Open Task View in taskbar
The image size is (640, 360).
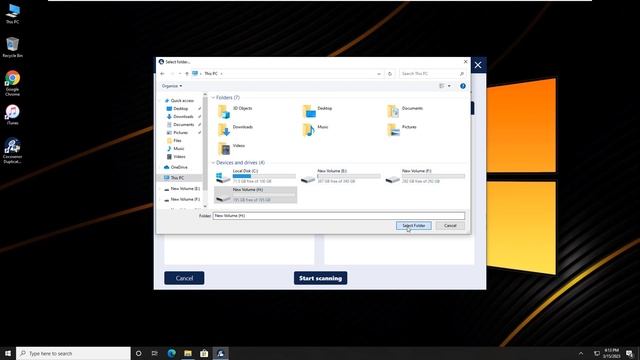click(x=155, y=353)
